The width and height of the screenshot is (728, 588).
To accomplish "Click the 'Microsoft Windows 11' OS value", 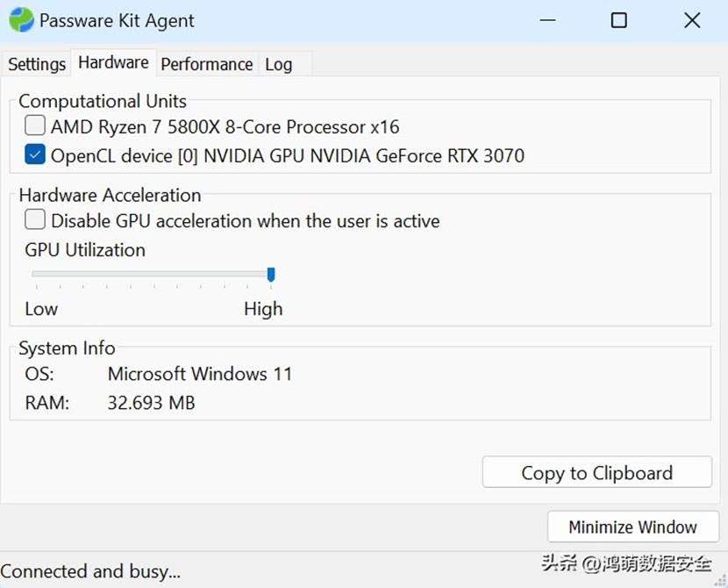I will coord(200,374).
